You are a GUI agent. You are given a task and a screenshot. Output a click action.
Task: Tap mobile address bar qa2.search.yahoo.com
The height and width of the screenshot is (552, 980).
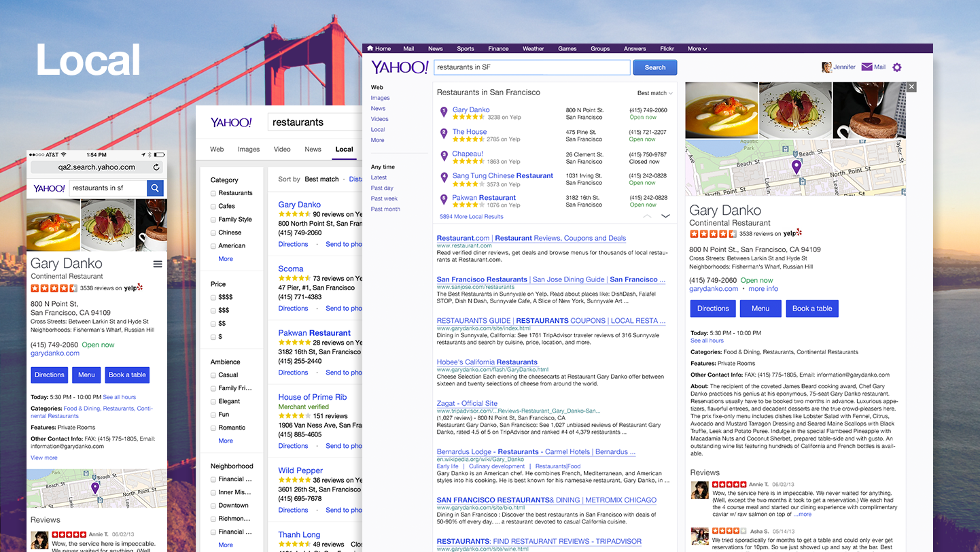pos(97,167)
